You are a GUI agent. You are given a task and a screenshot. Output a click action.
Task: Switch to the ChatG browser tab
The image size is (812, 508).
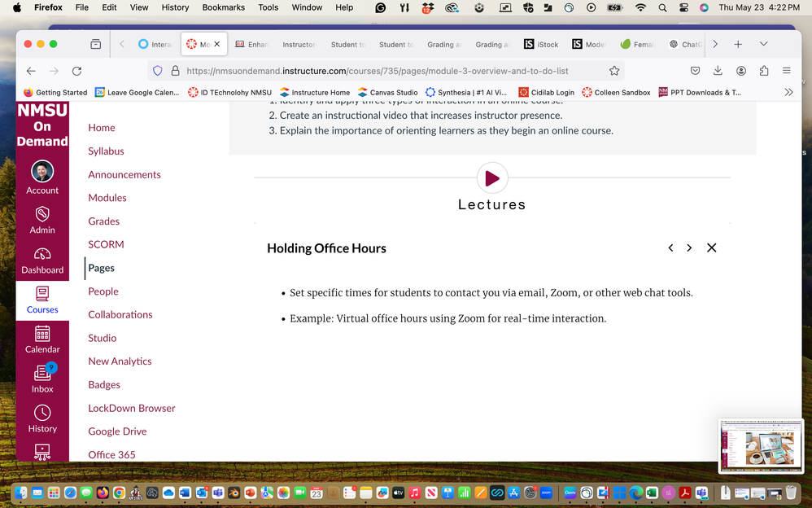coord(686,45)
